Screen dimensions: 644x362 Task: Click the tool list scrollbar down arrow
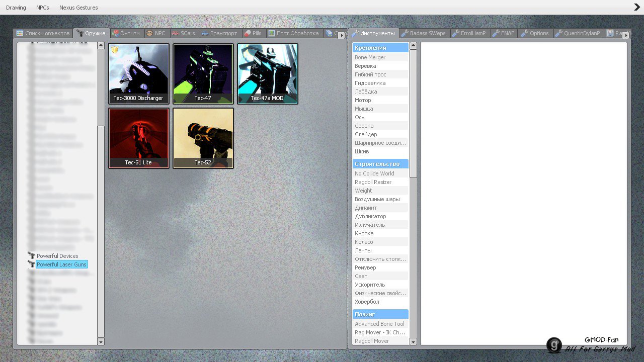(x=414, y=342)
